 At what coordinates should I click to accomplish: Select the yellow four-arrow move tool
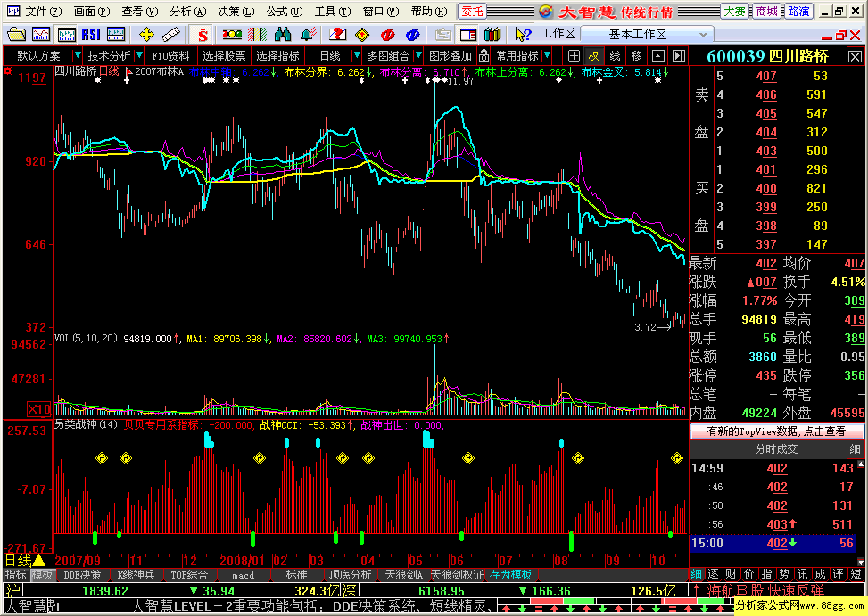tap(146, 34)
